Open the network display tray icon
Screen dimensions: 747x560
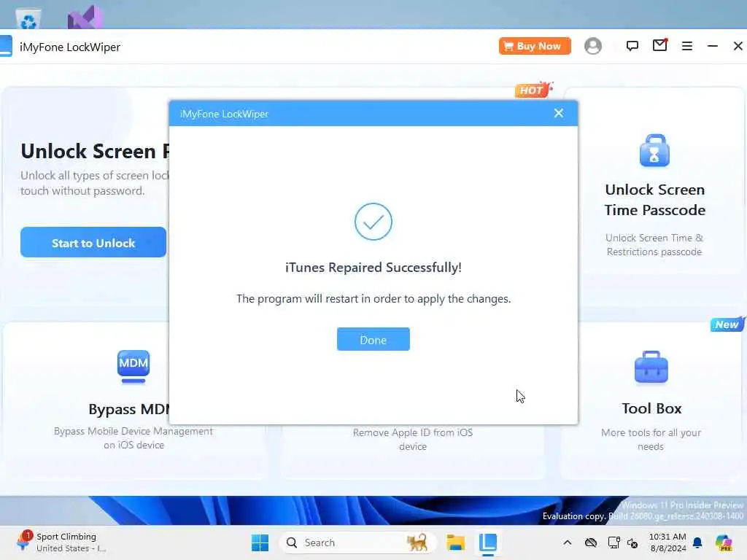(614, 542)
